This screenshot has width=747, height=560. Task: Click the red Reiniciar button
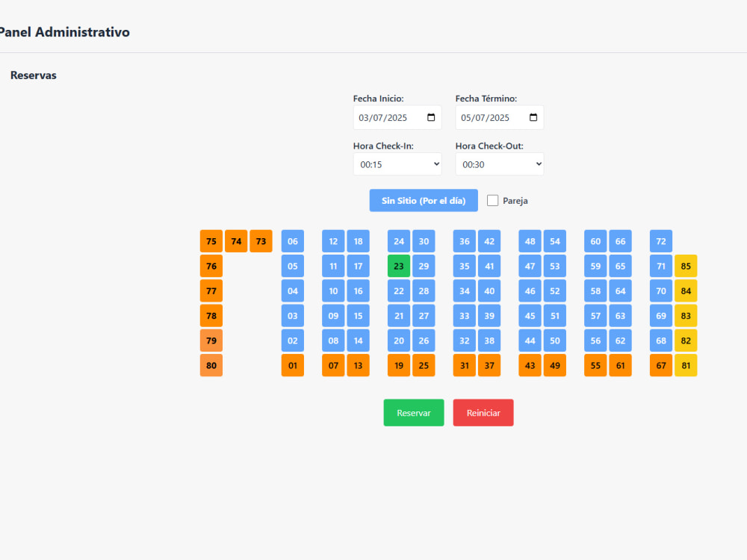(x=483, y=413)
